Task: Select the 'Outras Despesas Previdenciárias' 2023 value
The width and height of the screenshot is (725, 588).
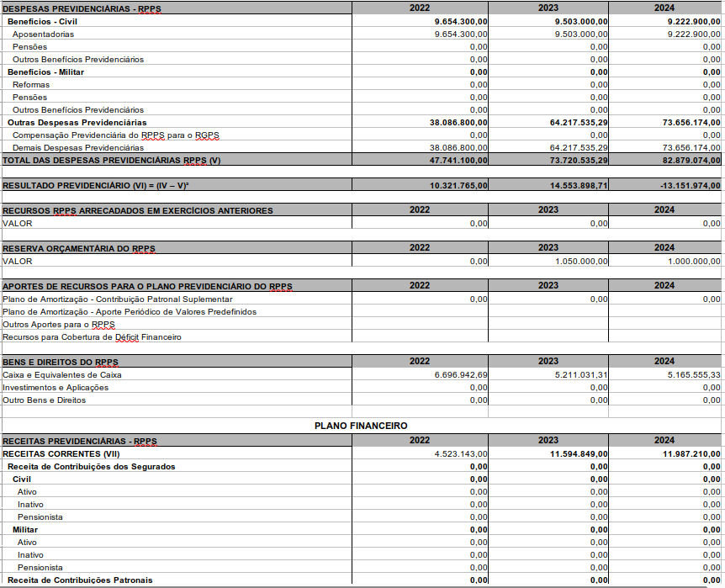Action: point(578,122)
